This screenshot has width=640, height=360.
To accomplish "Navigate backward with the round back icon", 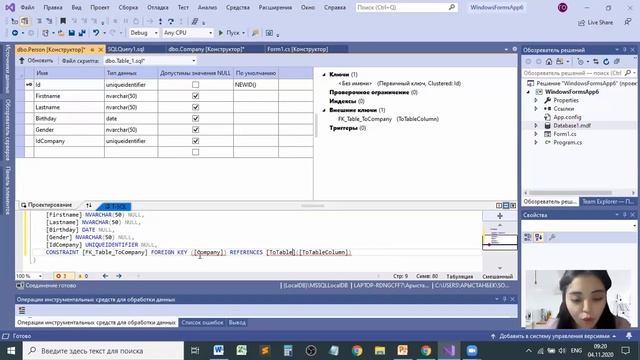I will click(15, 33).
